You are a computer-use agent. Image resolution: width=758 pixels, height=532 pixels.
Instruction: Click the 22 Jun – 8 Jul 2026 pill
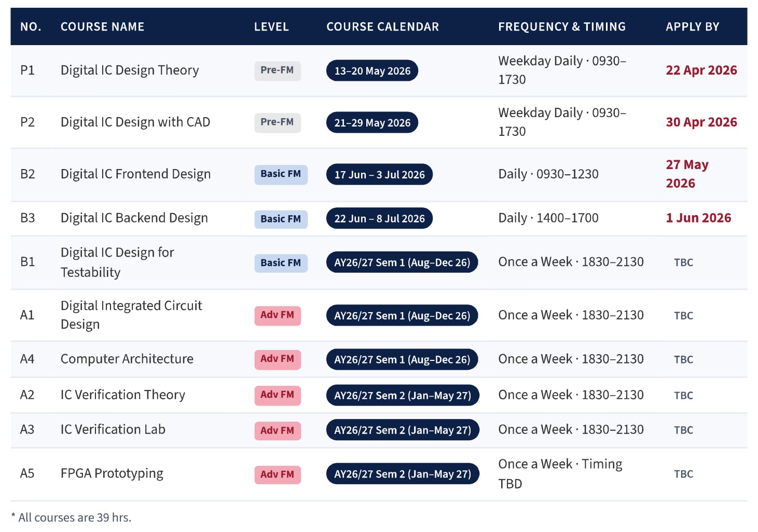click(379, 219)
